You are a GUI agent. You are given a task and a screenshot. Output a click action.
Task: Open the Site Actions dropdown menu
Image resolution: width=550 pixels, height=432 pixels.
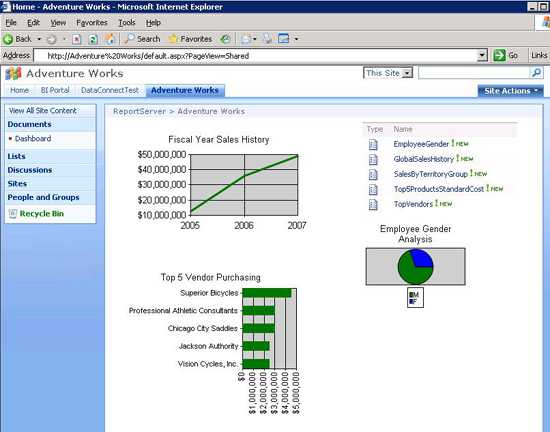510,91
